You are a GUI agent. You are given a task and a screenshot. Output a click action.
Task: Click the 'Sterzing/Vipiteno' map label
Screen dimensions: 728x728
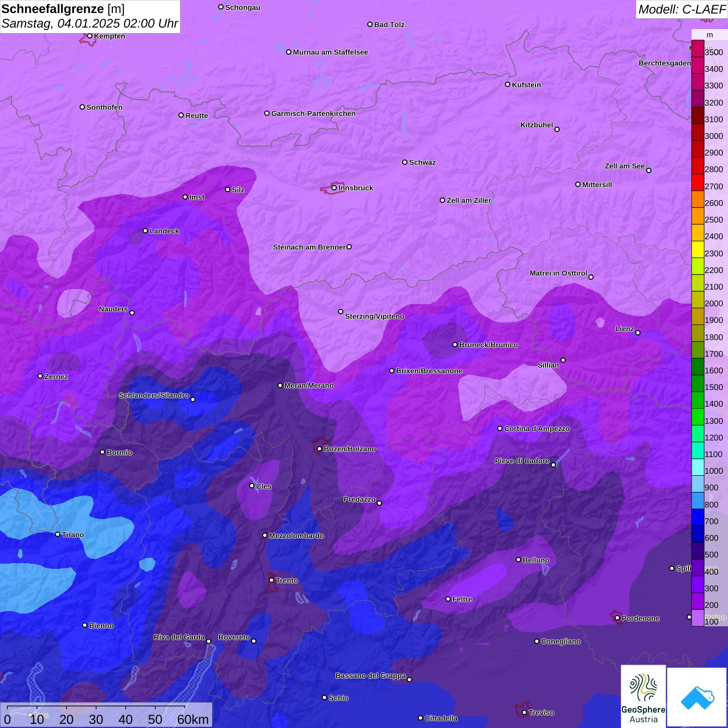(x=374, y=316)
